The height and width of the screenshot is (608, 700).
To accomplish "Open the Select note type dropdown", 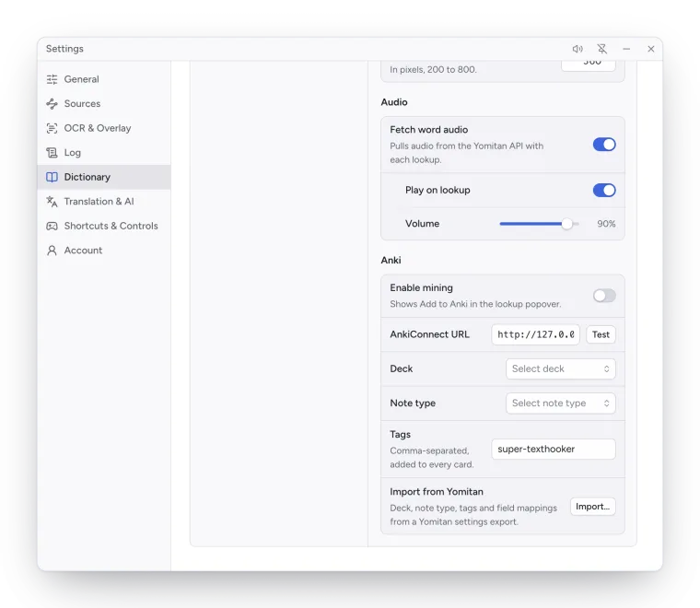I will 560,403.
